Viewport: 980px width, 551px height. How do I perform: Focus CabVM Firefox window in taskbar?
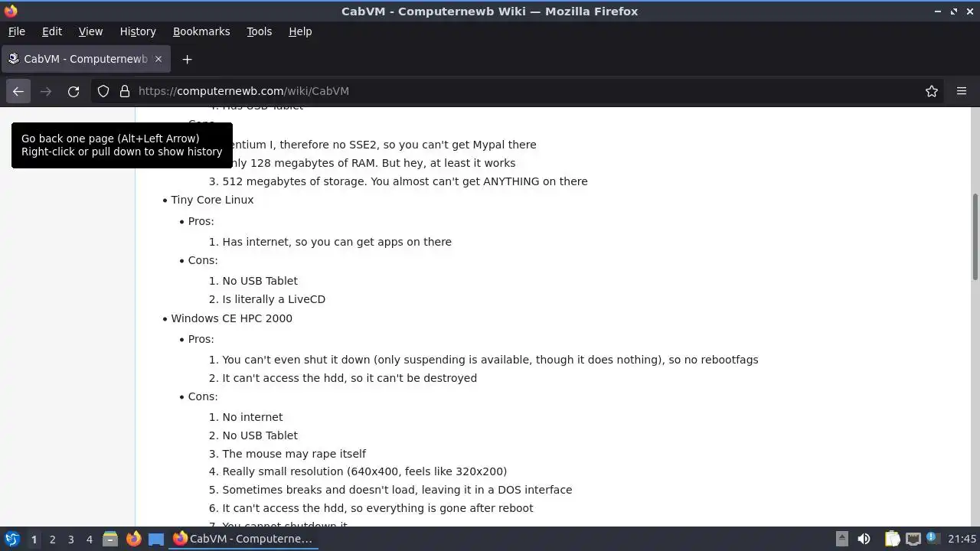click(x=243, y=539)
